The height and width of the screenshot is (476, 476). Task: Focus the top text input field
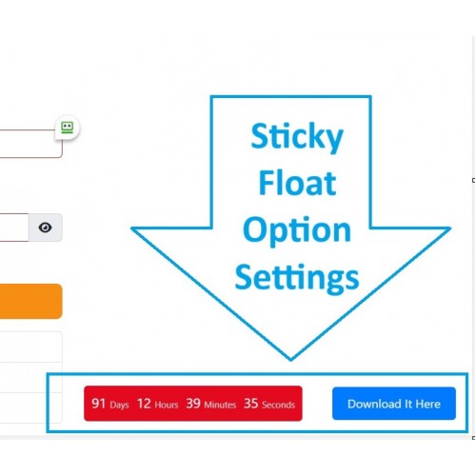31,144
